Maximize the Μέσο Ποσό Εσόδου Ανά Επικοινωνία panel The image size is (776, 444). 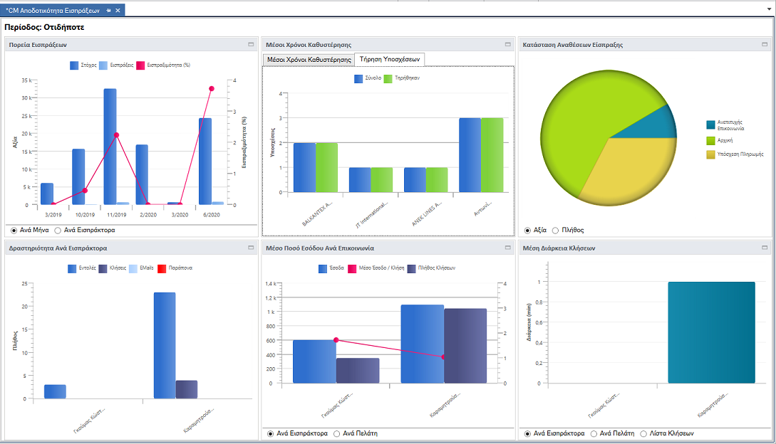[508, 247]
